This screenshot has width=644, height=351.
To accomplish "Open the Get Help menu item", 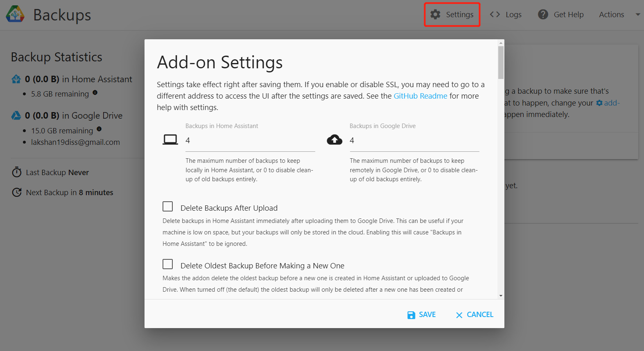I will click(560, 14).
